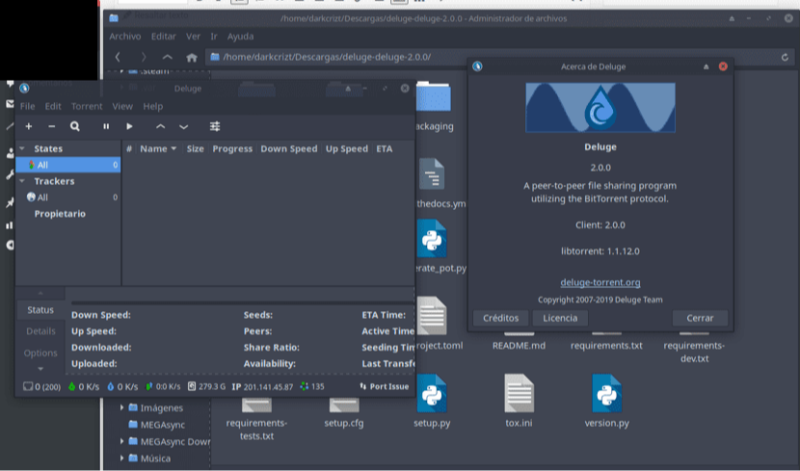The image size is (800, 471).
Task: Click the green download speed status icon
Action: pos(72,386)
